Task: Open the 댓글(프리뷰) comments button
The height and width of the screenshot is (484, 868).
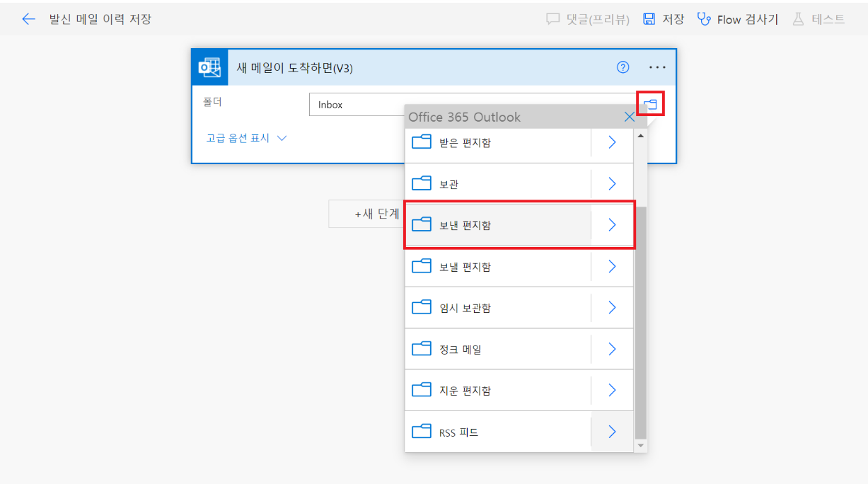Action: tap(587, 19)
